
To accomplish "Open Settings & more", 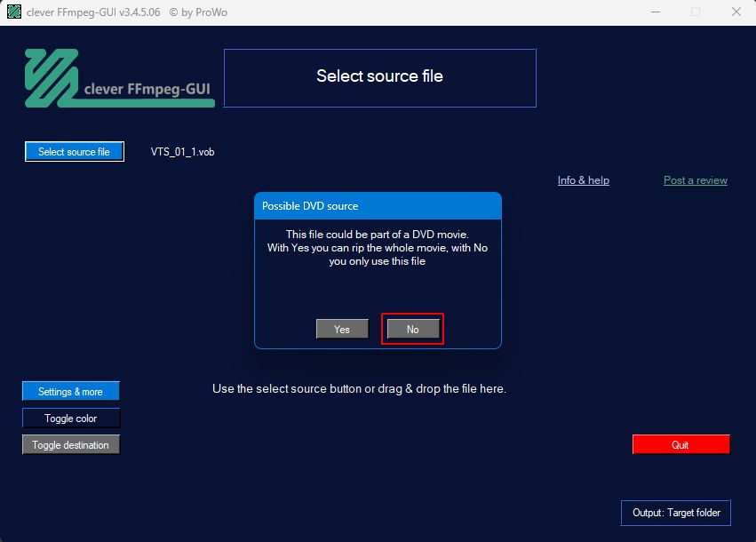I will [x=71, y=391].
